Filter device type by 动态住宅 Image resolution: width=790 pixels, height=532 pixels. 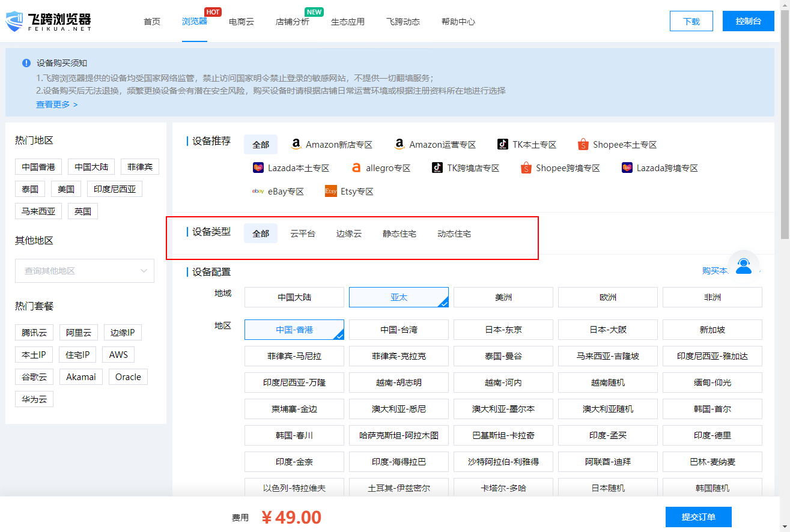pos(454,234)
